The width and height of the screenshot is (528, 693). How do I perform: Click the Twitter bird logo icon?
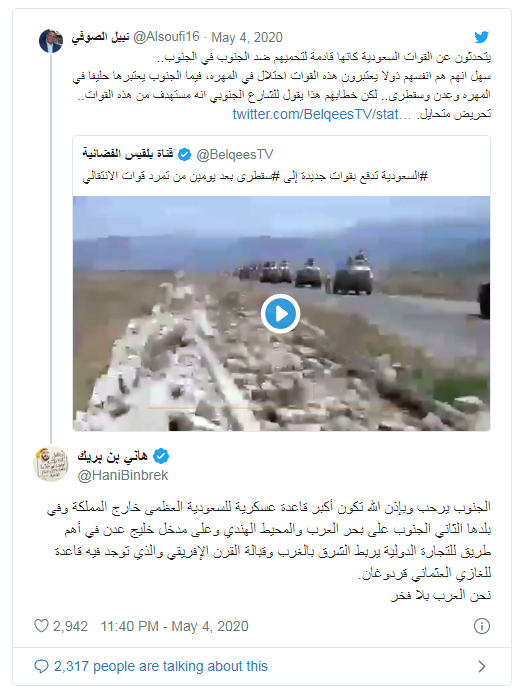(x=481, y=37)
